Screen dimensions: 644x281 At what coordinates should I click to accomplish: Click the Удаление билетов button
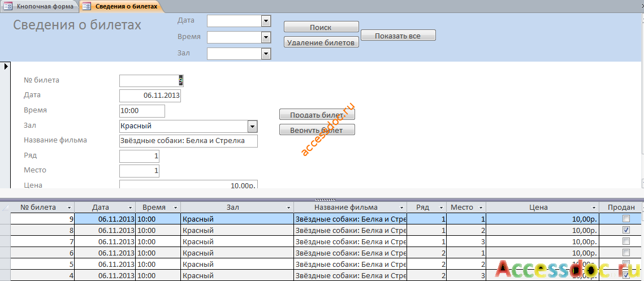point(321,42)
